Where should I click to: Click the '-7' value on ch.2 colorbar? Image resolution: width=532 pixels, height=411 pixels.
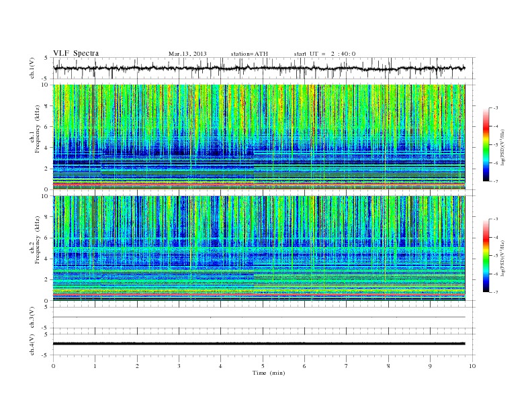click(496, 292)
